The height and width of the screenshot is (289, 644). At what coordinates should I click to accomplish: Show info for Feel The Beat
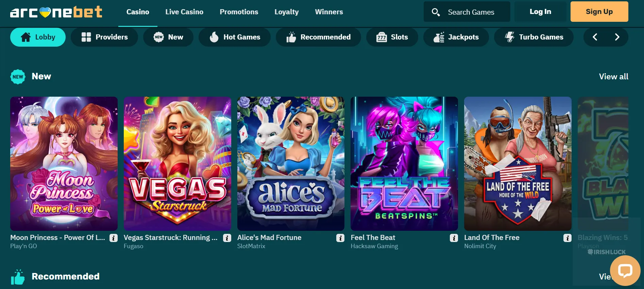(454, 238)
